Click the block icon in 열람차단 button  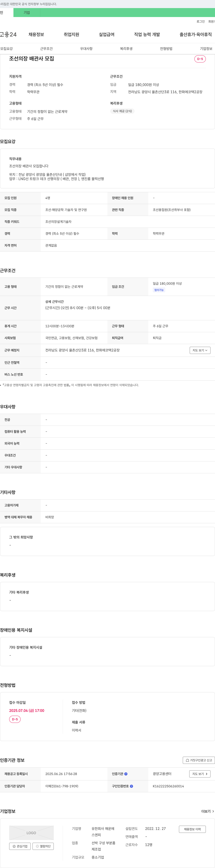click(37, 846)
